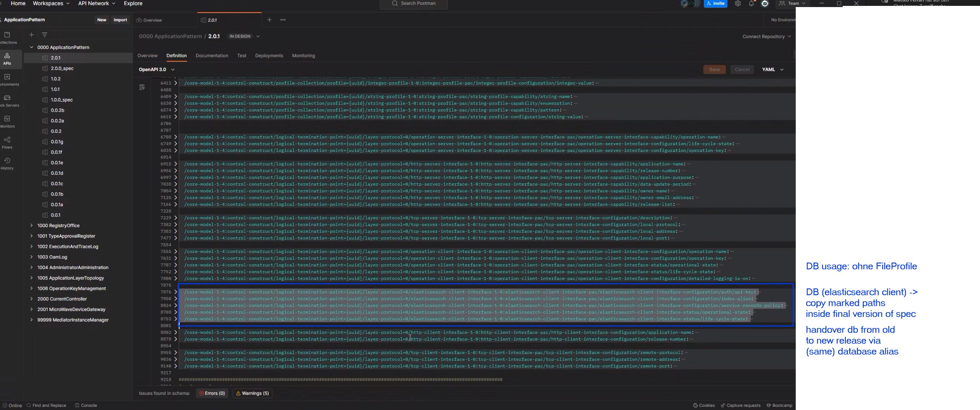
Task: Switch to the Test tab
Action: (241, 56)
